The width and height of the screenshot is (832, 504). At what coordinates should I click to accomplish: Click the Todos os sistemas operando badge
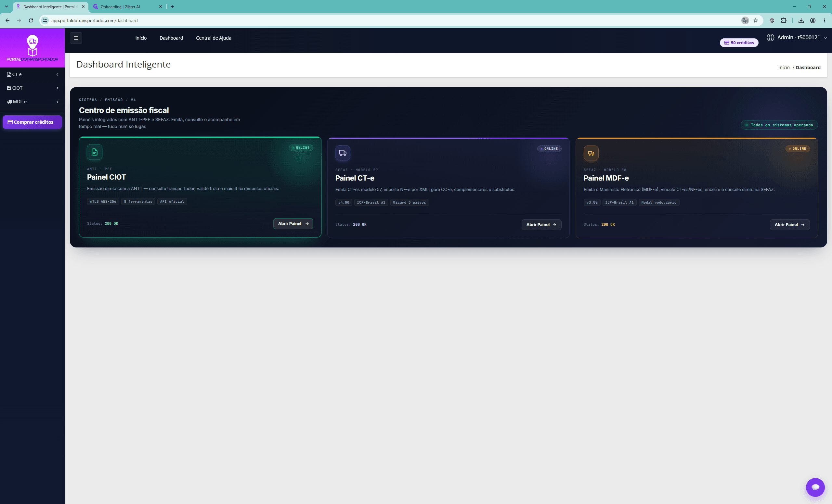tap(779, 125)
